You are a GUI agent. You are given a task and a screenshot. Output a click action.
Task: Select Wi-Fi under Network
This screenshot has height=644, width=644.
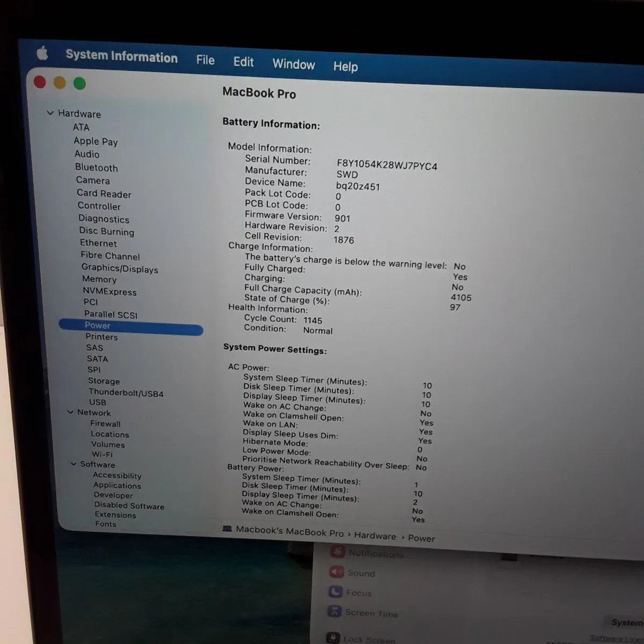coord(102,454)
